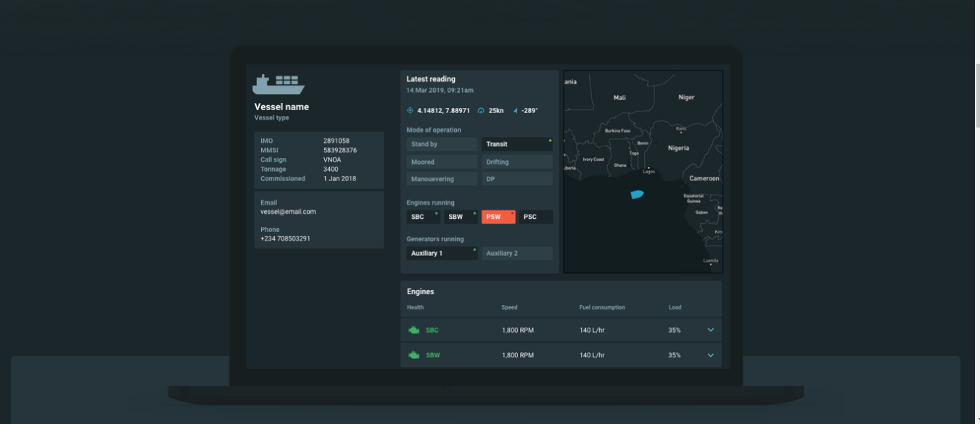Expand the SBW engine row chevron
The image size is (980, 424).
710,355
